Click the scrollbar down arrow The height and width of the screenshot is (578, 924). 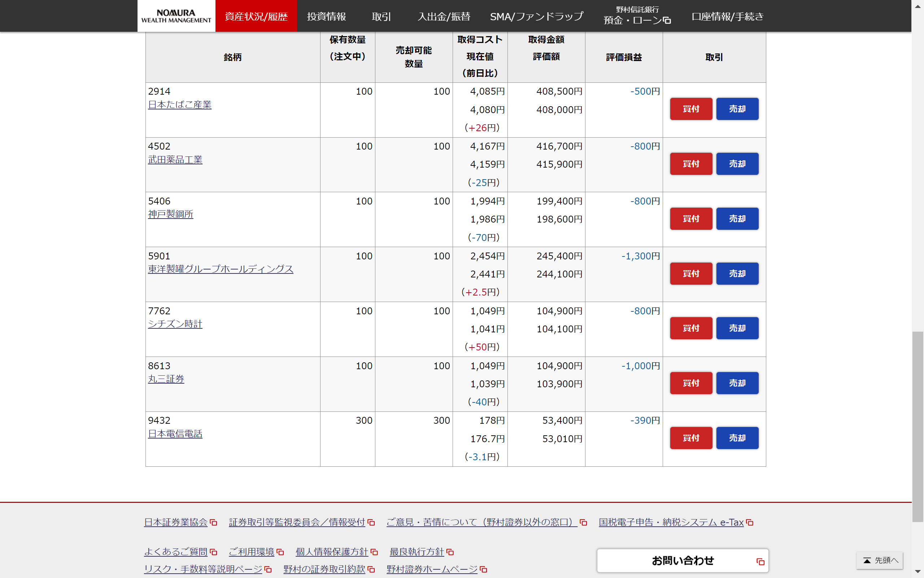pyautogui.click(x=918, y=572)
